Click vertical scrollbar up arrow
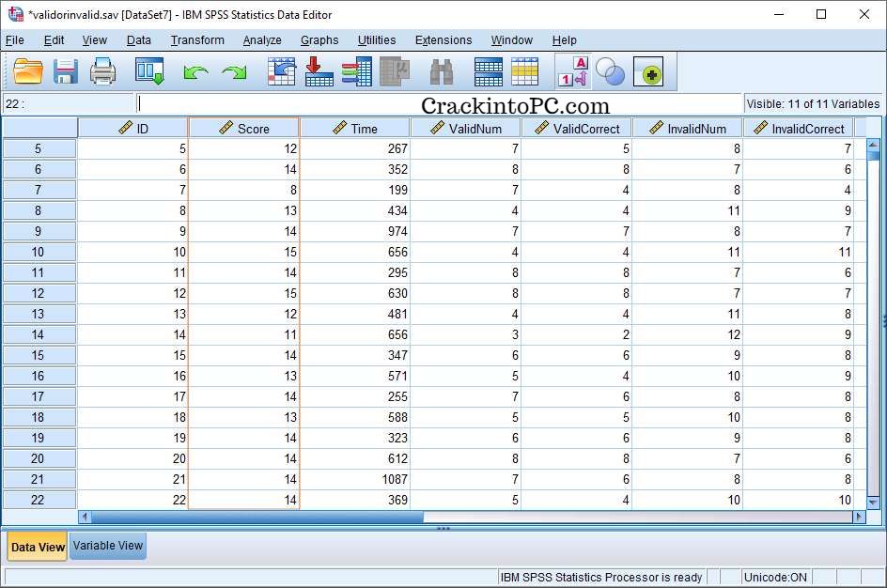This screenshot has height=588, width=887. coord(873,146)
